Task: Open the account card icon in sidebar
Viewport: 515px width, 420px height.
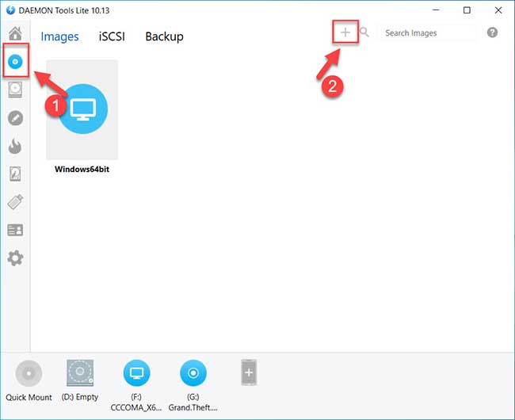Action: 15,230
